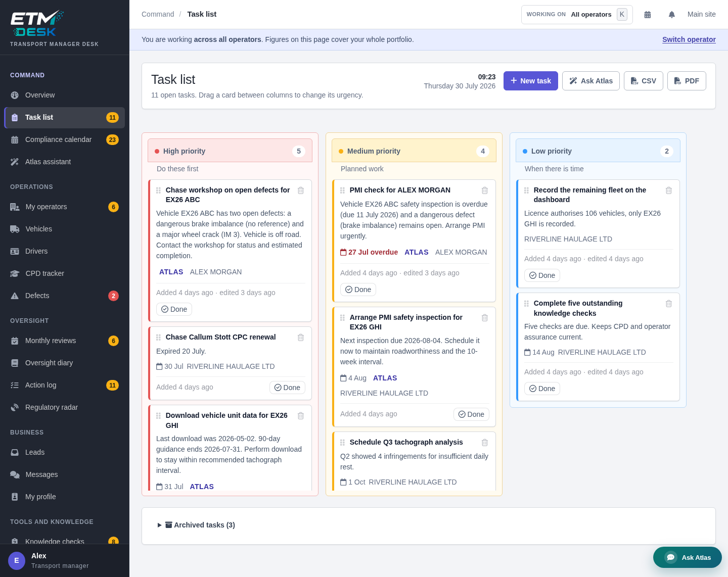Navigate to the Action log
This screenshot has width=728, height=577.
[64, 385]
